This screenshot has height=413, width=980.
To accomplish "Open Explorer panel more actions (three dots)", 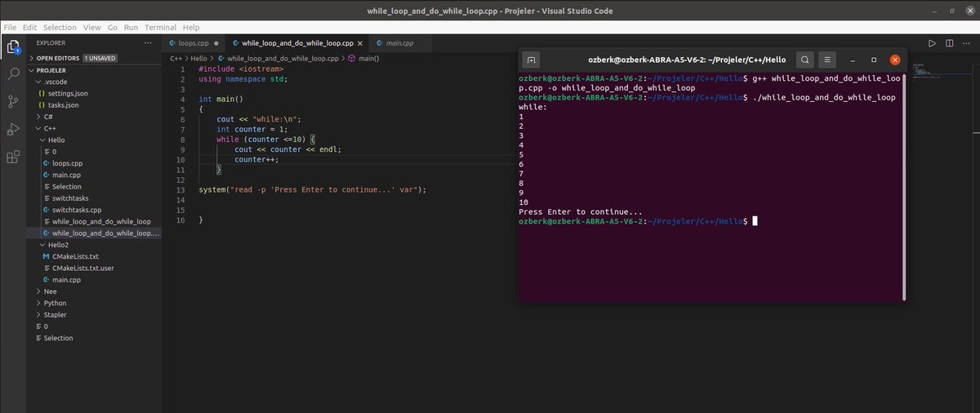I will (148, 42).
